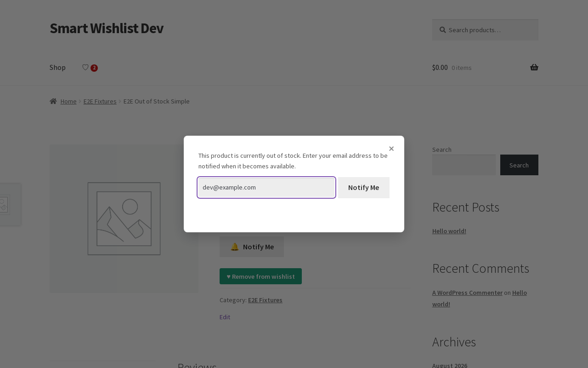Viewport: 588px width, 368px height.
Task: Open the Home breadcrumb link
Action: pyautogui.click(x=68, y=101)
